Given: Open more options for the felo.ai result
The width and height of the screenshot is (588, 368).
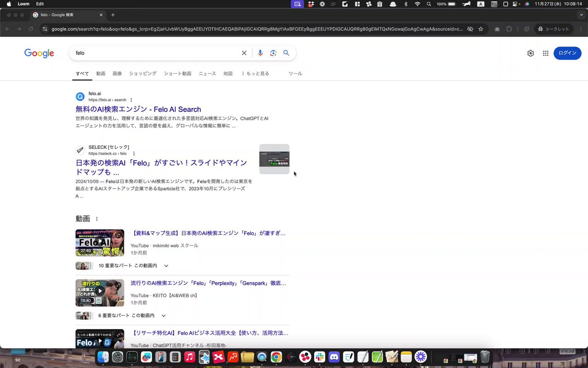Looking at the screenshot, I should coord(131,100).
